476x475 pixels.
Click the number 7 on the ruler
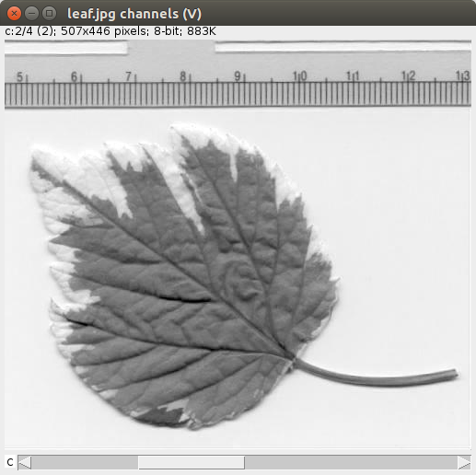click(x=128, y=76)
